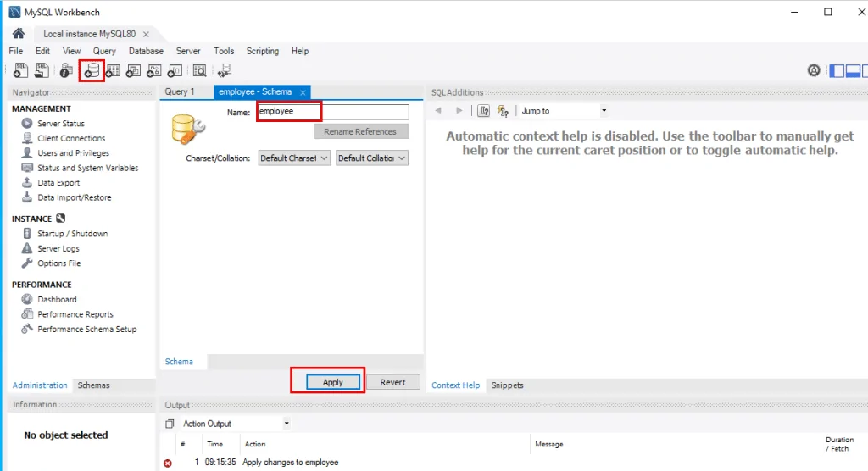Create a new SQL tab icon
Image resolution: width=868 pixels, height=471 pixels.
coord(20,70)
